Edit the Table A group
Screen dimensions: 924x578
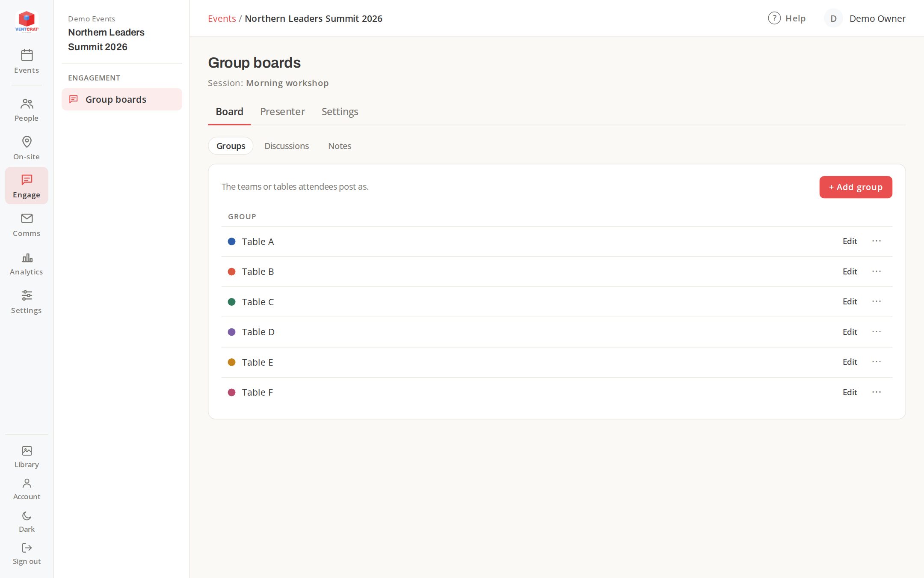click(850, 241)
